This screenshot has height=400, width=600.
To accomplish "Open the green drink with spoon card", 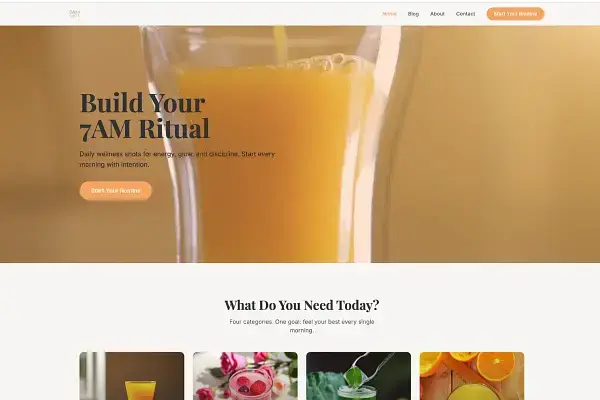I will click(359, 376).
